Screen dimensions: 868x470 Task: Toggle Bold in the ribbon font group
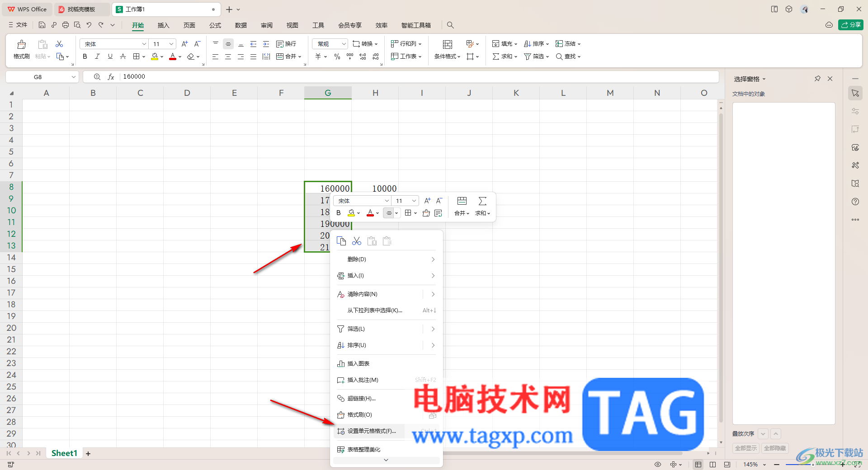pyautogui.click(x=85, y=56)
